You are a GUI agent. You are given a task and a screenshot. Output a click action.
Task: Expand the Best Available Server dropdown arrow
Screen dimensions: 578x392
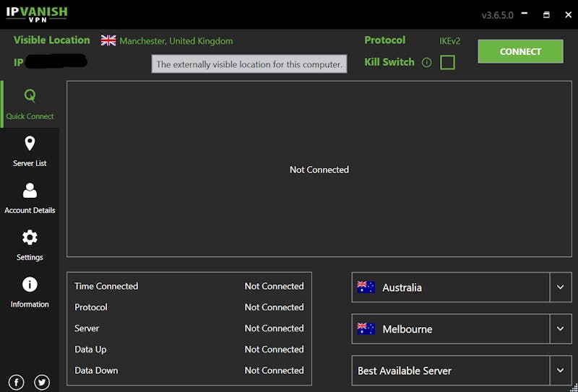click(561, 370)
